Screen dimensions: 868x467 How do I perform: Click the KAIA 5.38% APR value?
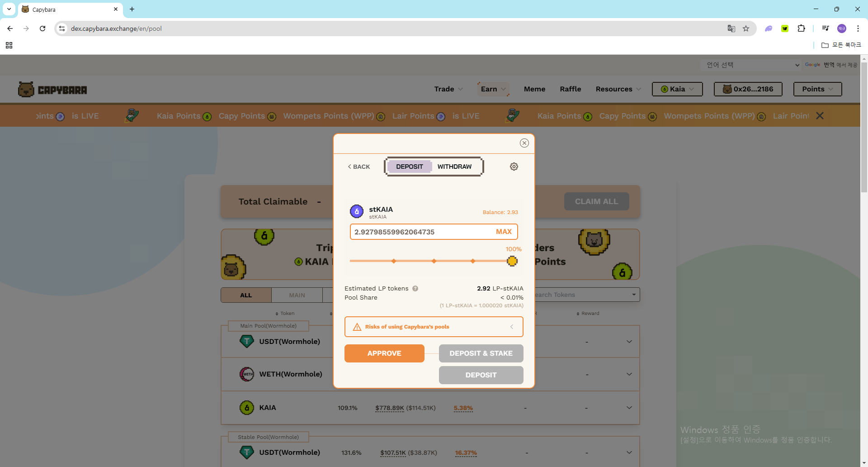point(463,408)
